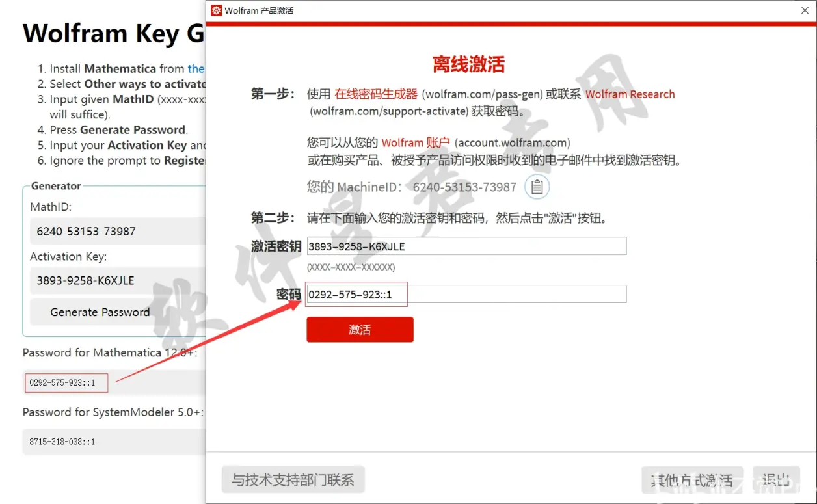Image resolution: width=817 pixels, height=504 pixels.
Task: Select the Mathematica 12.0+ password box
Action: [114, 382]
